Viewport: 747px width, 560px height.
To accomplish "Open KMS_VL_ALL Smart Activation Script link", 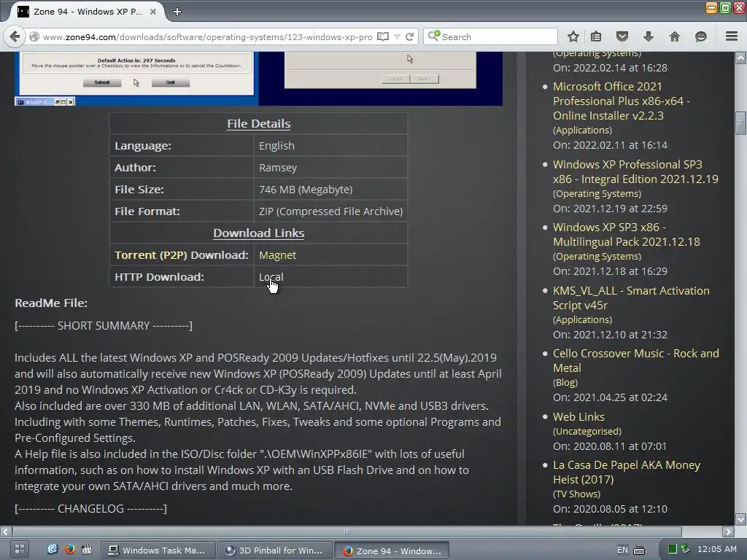I will (631, 298).
